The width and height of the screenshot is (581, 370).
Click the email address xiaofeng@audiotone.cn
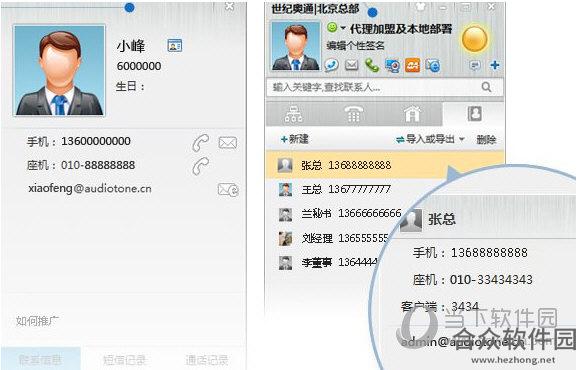coord(90,189)
